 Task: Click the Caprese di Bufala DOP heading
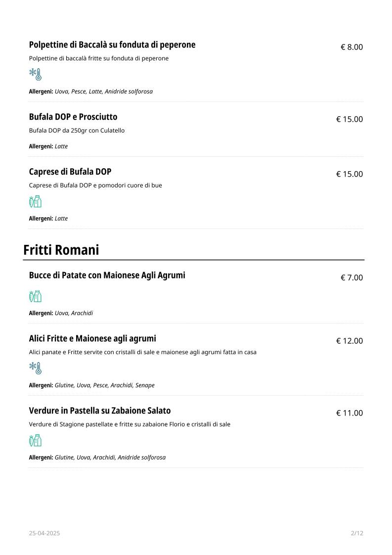[x=70, y=172]
